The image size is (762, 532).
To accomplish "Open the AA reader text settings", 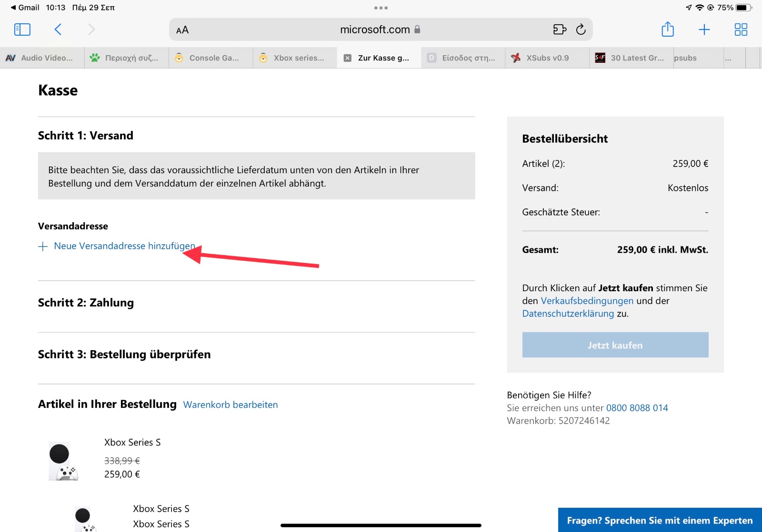I will [182, 30].
